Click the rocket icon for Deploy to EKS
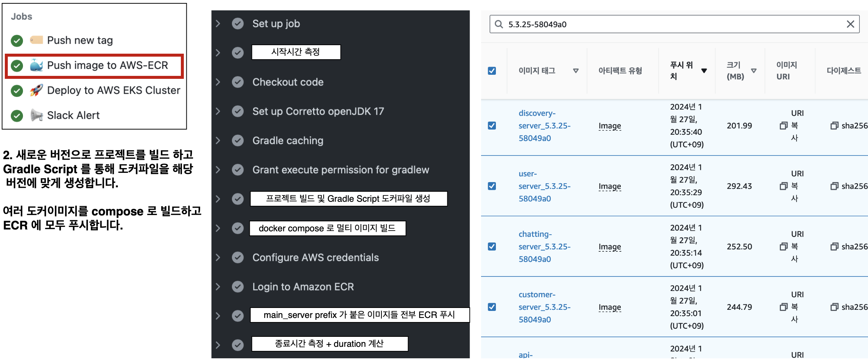Viewport: 868px width, 362px height. pyautogui.click(x=36, y=90)
